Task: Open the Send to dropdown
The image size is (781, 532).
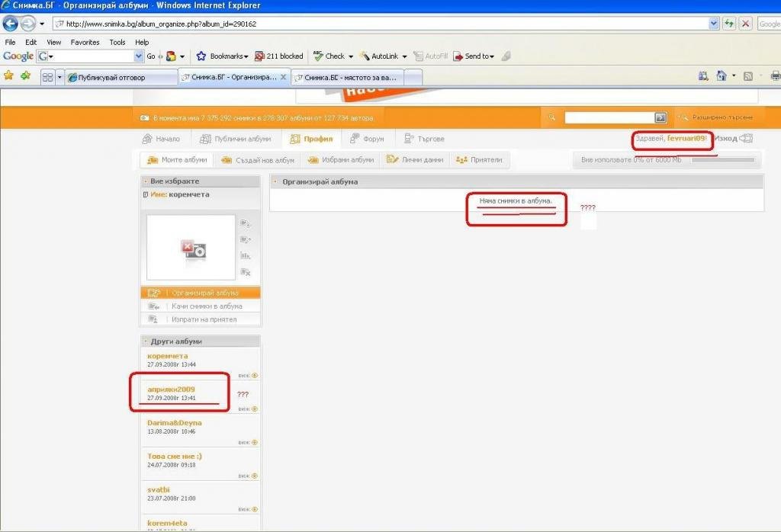Action: pos(473,56)
